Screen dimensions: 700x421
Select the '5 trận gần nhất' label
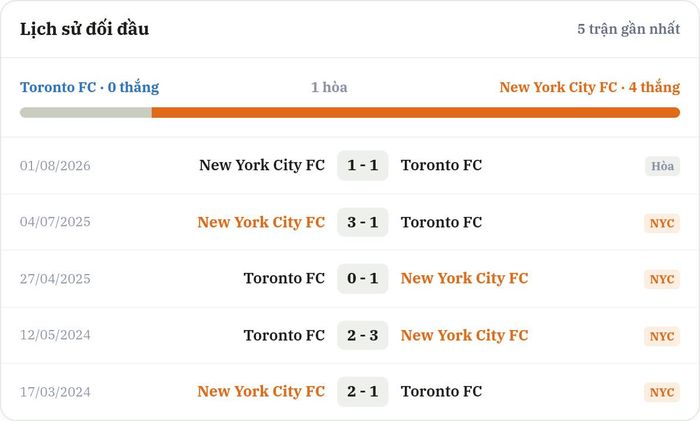(628, 29)
